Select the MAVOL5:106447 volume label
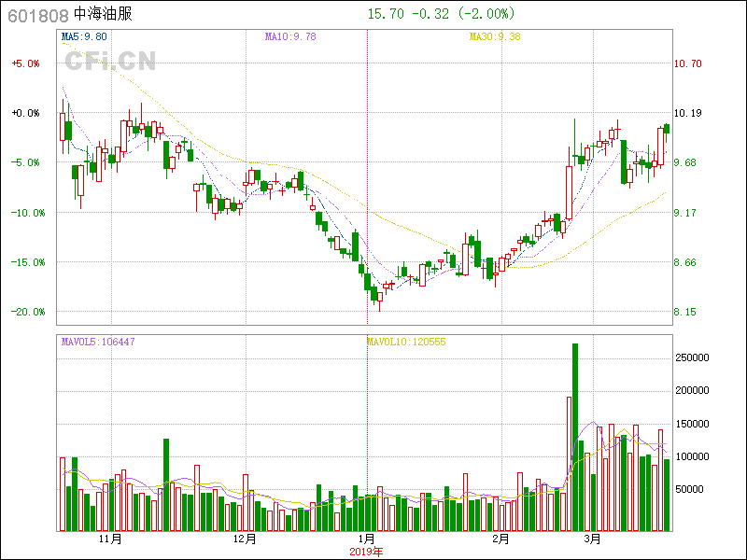The image size is (747, 560). point(98,342)
